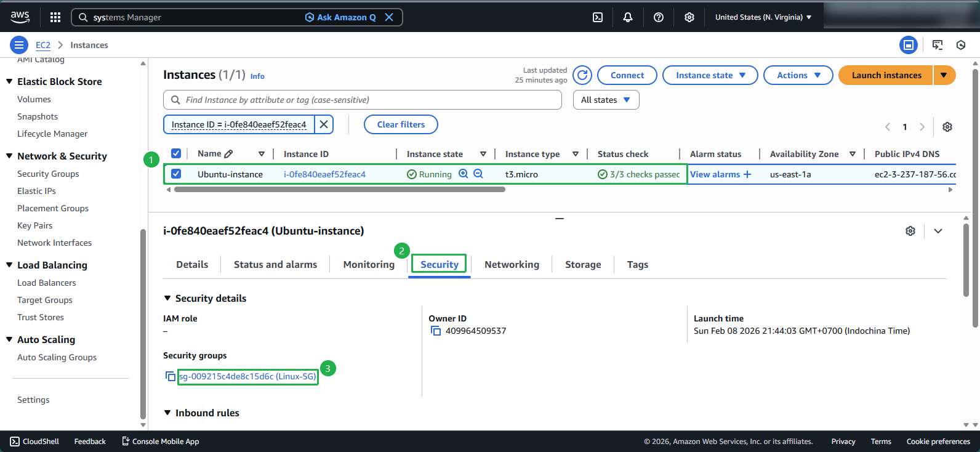Edit the Name column pencil icon

(229, 154)
